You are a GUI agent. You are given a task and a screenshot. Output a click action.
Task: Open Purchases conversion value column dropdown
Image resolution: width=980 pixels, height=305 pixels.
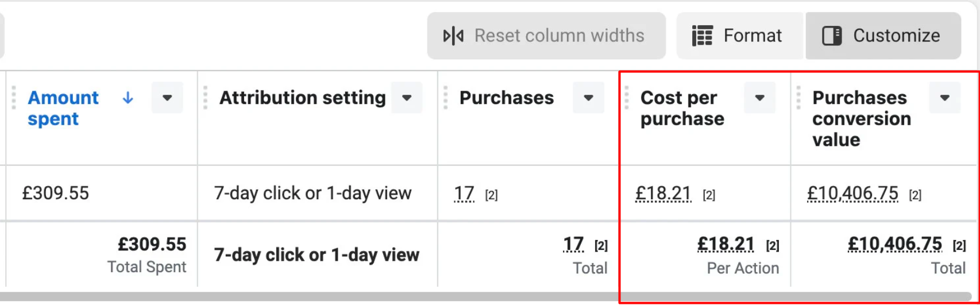coord(944,98)
